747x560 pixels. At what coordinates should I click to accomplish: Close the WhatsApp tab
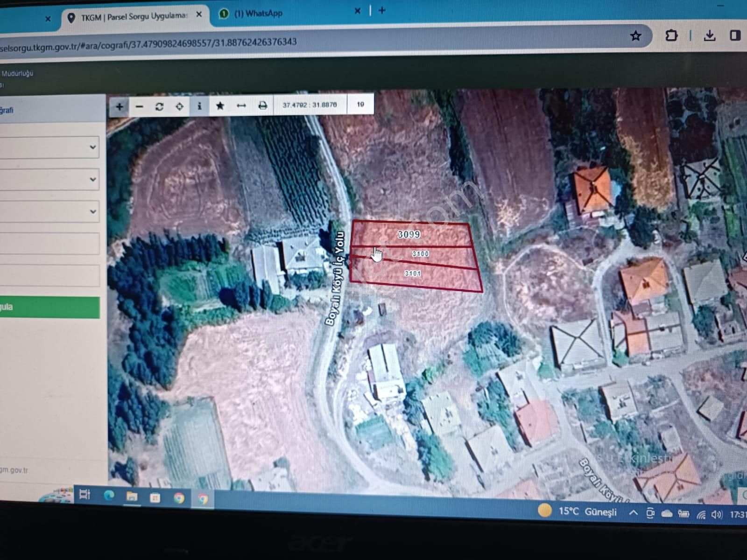click(x=358, y=11)
